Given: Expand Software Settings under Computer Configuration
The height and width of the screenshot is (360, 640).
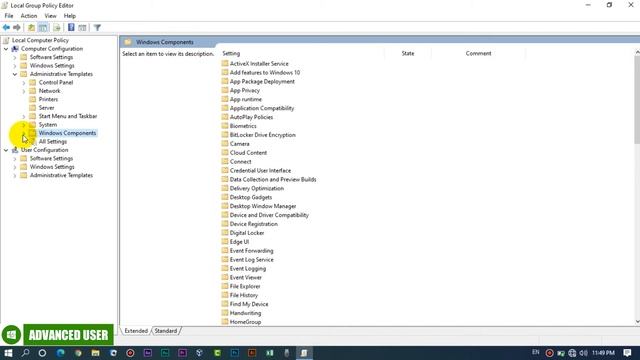Looking at the screenshot, I should (x=15, y=57).
